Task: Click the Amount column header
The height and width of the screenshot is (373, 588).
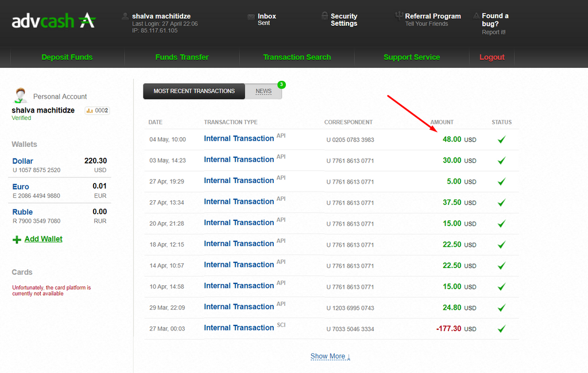Action: [442, 122]
